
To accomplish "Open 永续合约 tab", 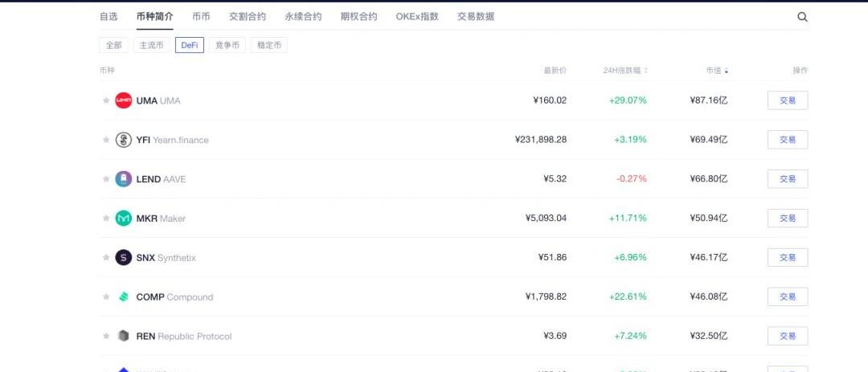I will click(x=303, y=17).
